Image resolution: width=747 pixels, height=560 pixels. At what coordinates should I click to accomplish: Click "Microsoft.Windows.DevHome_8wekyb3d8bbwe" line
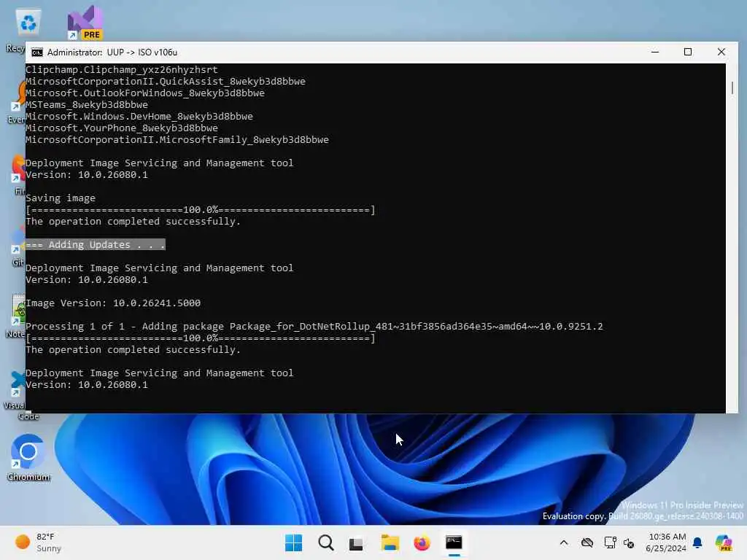[139, 117]
